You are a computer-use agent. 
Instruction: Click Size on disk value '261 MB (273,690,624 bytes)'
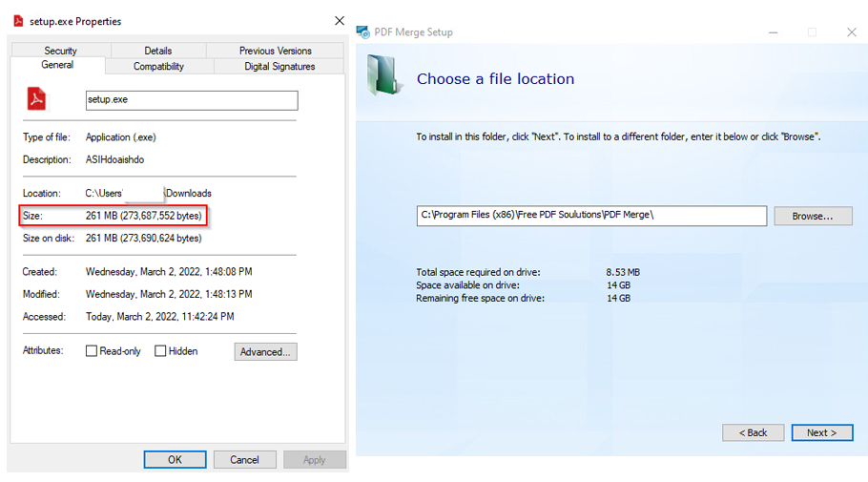(144, 239)
